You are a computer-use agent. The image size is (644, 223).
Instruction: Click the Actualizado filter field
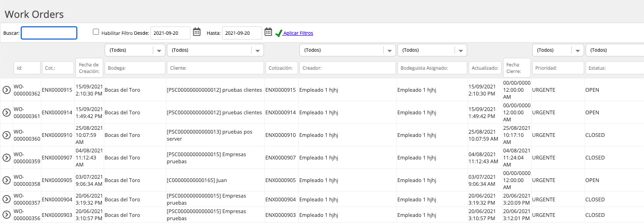(x=485, y=68)
